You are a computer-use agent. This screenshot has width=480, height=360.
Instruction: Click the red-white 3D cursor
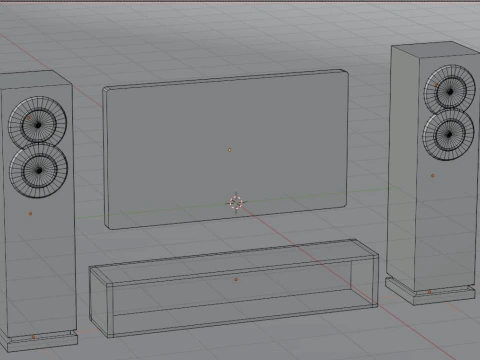click(x=236, y=202)
